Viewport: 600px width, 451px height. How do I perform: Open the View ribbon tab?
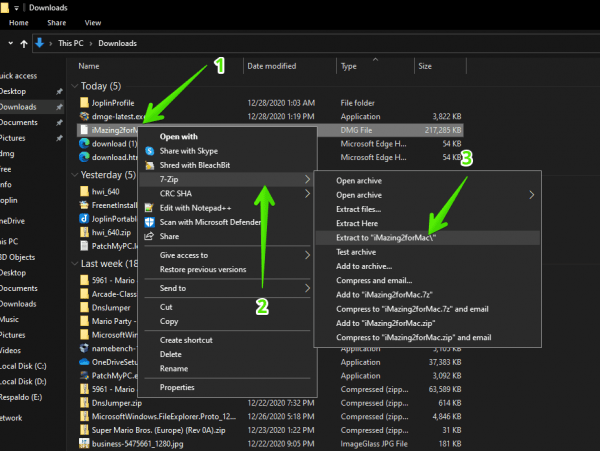[x=93, y=23]
